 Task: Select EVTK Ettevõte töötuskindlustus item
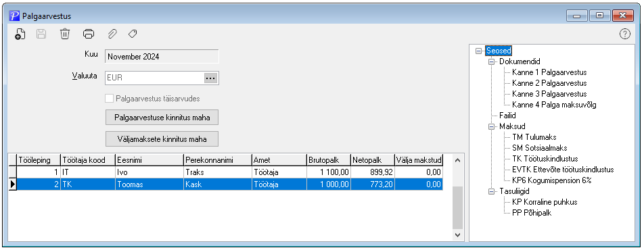[x=563, y=169]
